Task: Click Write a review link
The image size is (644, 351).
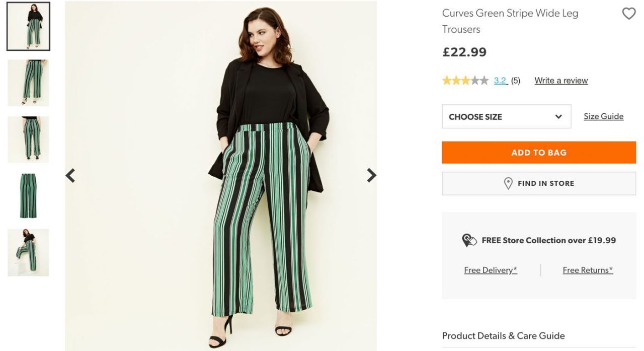Action: click(x=561, y=81)
